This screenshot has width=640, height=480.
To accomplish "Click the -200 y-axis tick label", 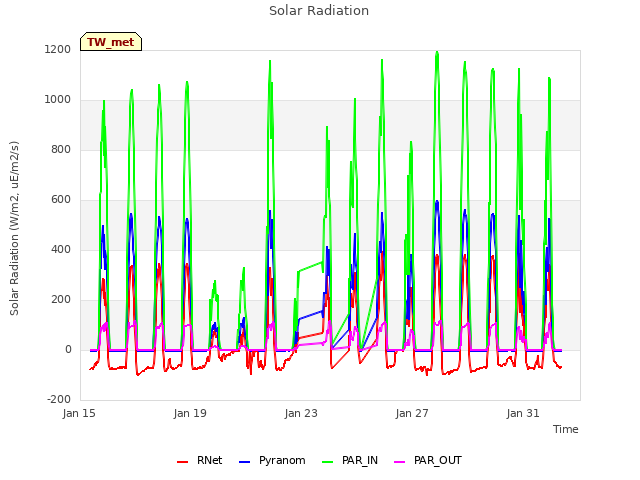I will pos(59,400).
